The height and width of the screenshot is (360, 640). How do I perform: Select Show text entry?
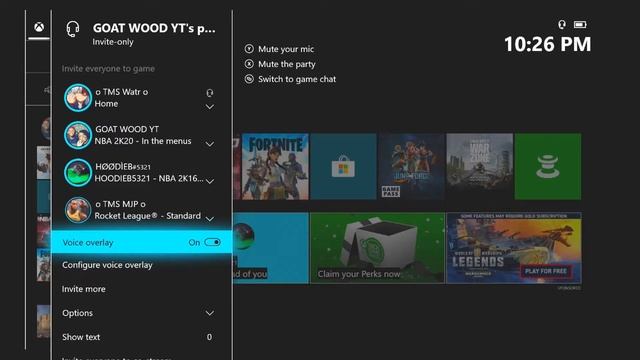tap(81, 337)
